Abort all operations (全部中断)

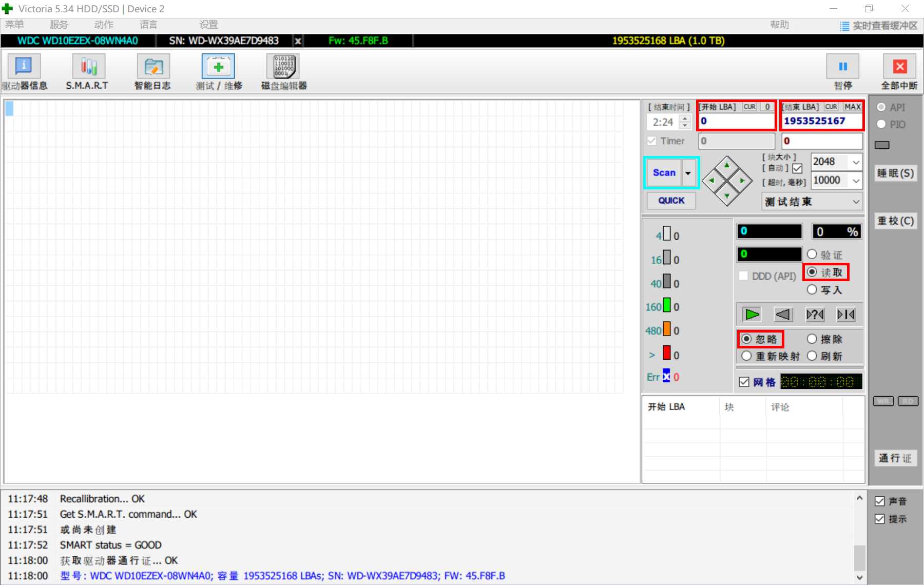click(899, 72)
